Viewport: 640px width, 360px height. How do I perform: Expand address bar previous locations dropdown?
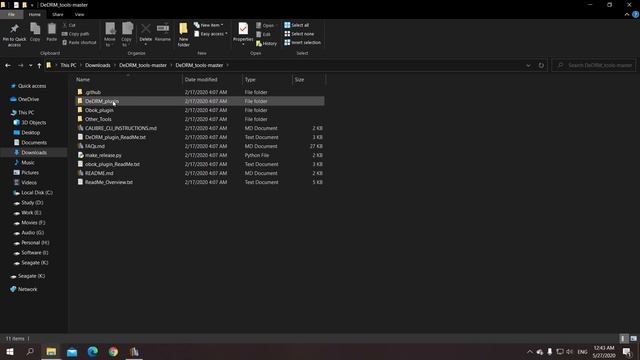[528, 65]
